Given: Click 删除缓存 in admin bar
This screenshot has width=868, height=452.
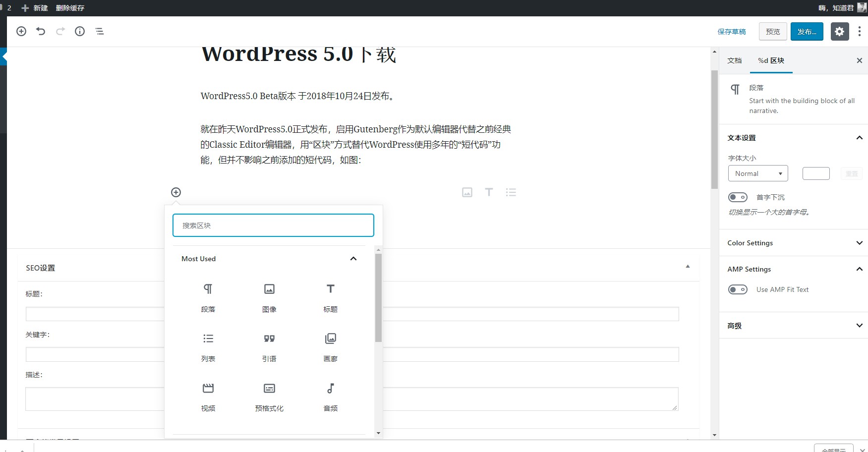Looking at the screenshot, I should pyautogui.click(x=70, y=8).
